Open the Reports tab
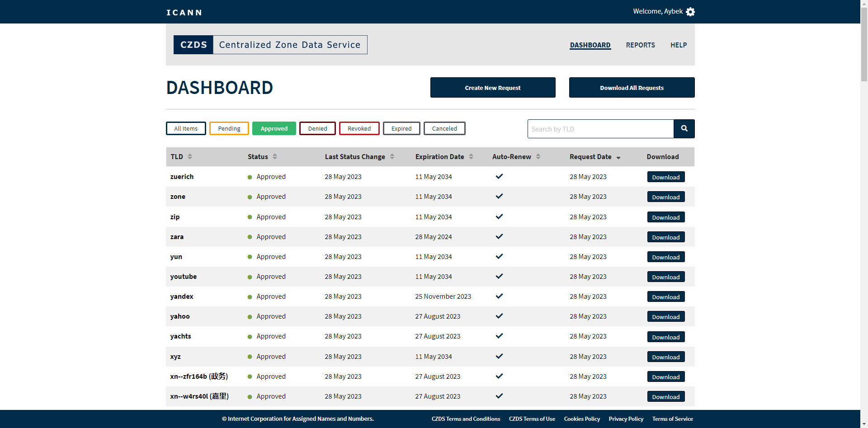The image size is (868, 428). point(640,45)
